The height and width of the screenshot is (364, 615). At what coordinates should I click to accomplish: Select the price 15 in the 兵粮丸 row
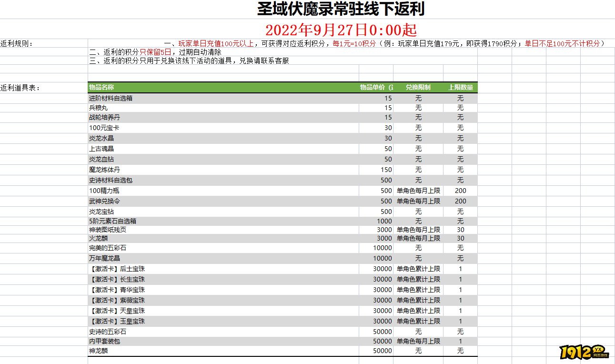tap(388, 108)
